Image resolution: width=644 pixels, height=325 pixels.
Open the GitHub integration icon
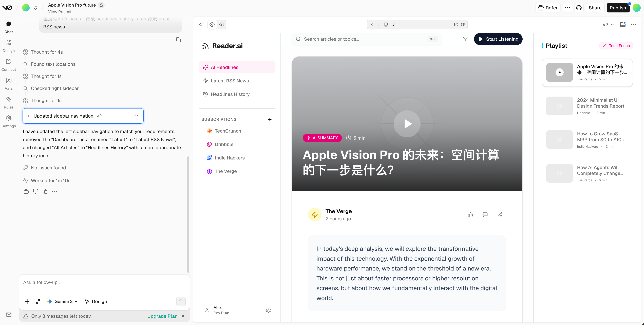(579, 8)
